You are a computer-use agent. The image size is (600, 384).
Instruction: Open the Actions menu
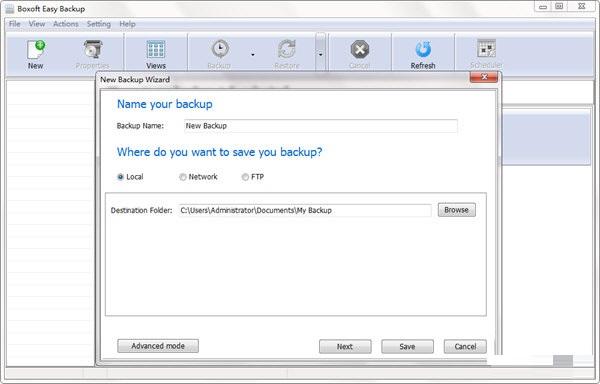(65, 24)
